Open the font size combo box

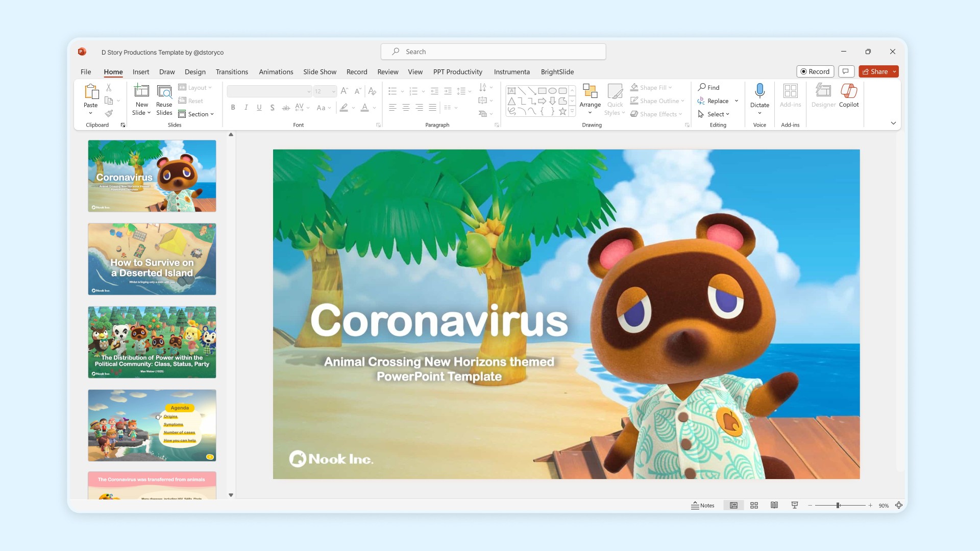tap(325, 91)
